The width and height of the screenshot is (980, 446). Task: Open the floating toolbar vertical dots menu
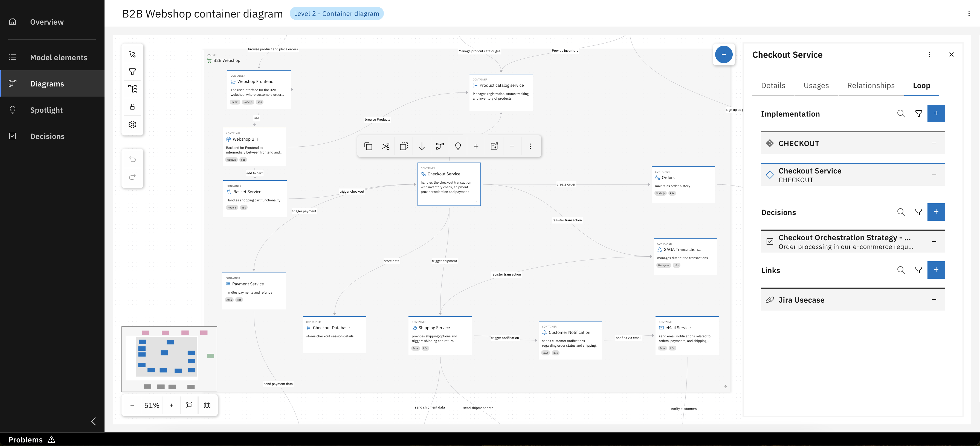530,146
